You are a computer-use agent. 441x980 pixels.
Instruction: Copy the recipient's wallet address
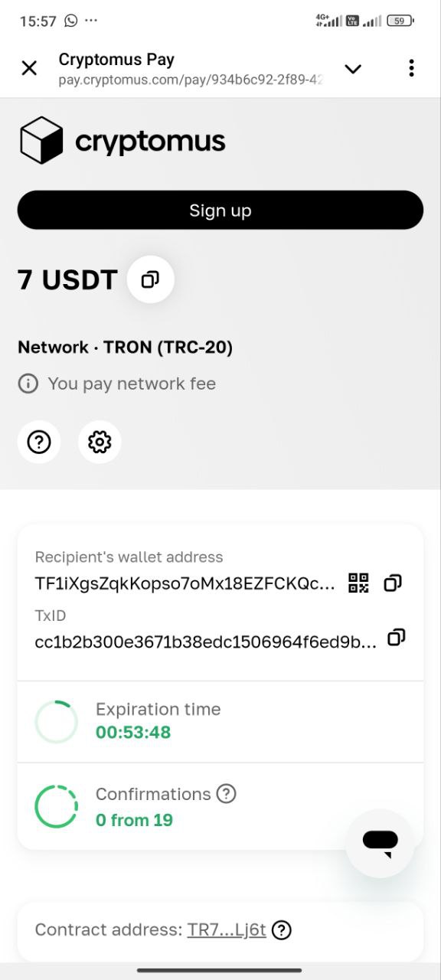[393, 583]
